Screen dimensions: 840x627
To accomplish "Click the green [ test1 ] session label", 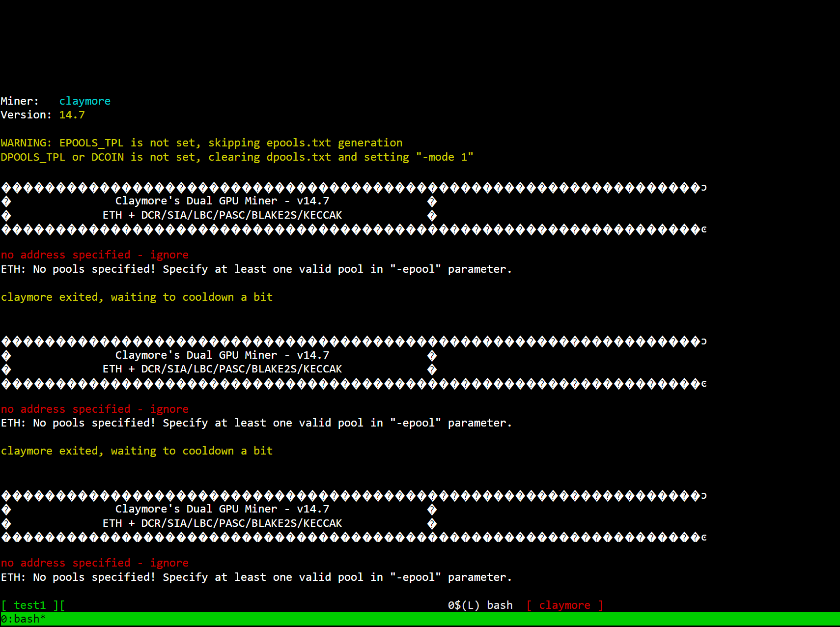I will click(29, 605).
